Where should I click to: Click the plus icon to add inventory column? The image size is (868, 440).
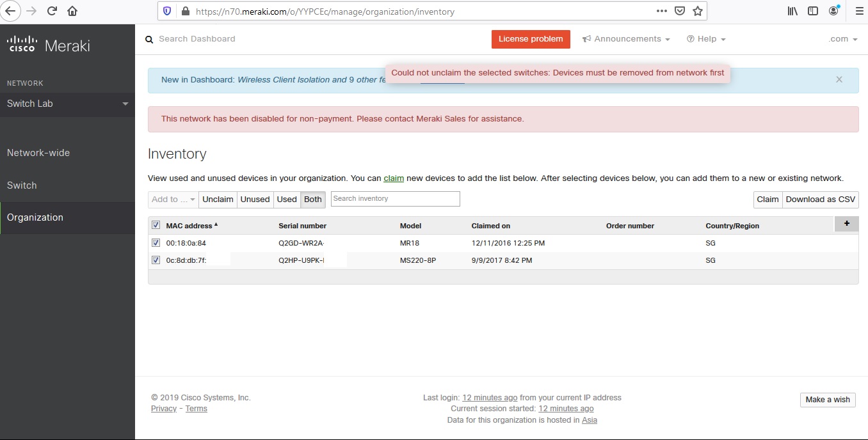[846, 224]
